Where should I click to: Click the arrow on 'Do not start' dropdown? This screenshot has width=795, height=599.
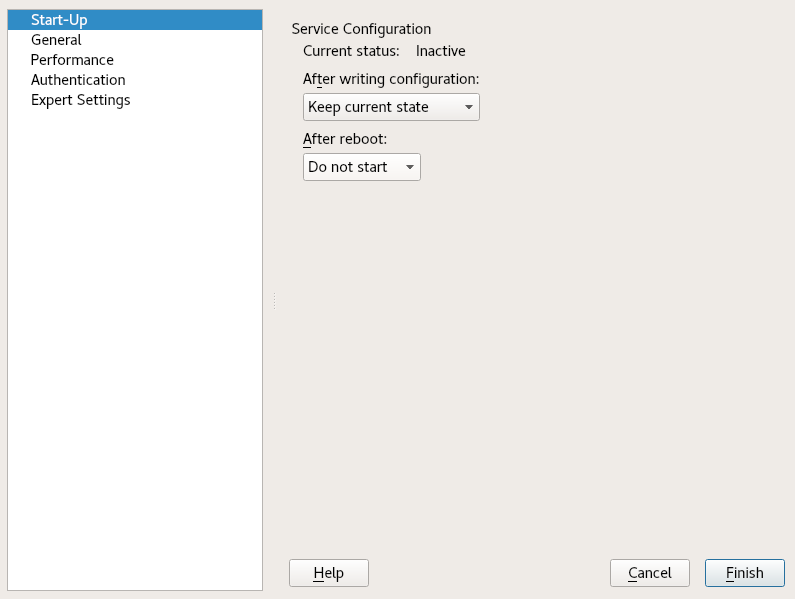click(409, 167)
